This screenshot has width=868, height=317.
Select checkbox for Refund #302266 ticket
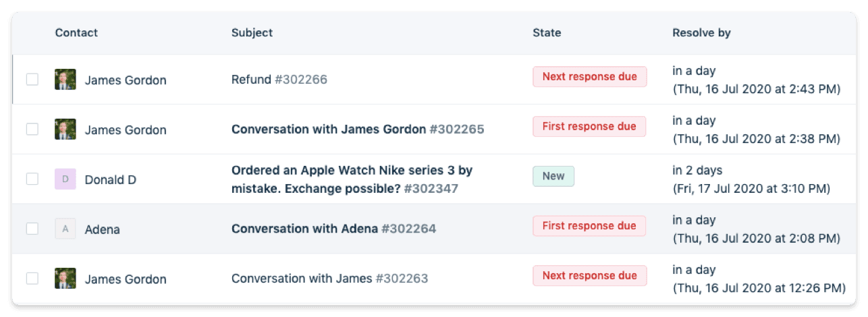[x=32, y=80]
